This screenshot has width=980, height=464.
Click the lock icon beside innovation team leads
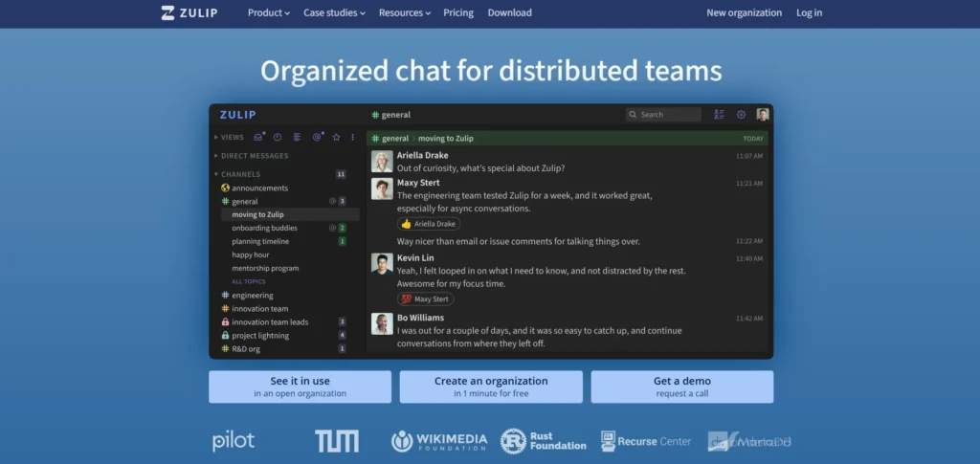pyautogui.click(x=225, y=322)
